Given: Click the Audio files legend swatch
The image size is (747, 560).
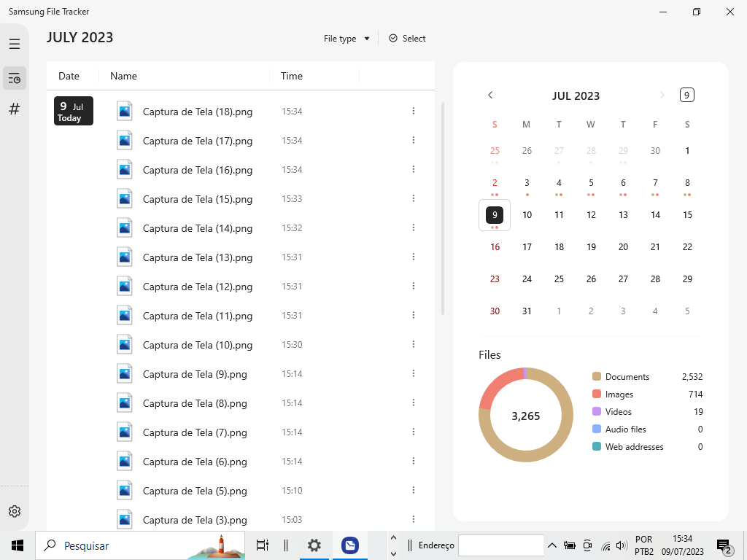Looking at the screenshot, I should (x=597, y=429).
